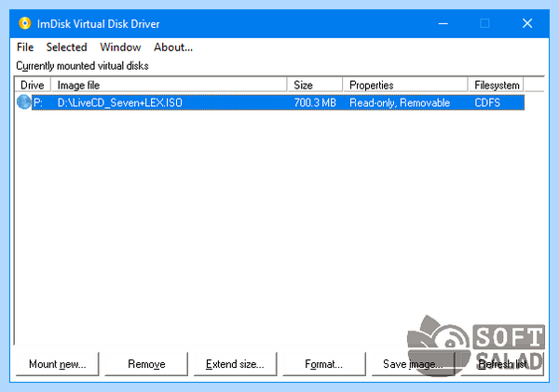Click the Extend size... button
Image resolution: width=559 pixels, height=392 pixels.
(x=236, y=364)
